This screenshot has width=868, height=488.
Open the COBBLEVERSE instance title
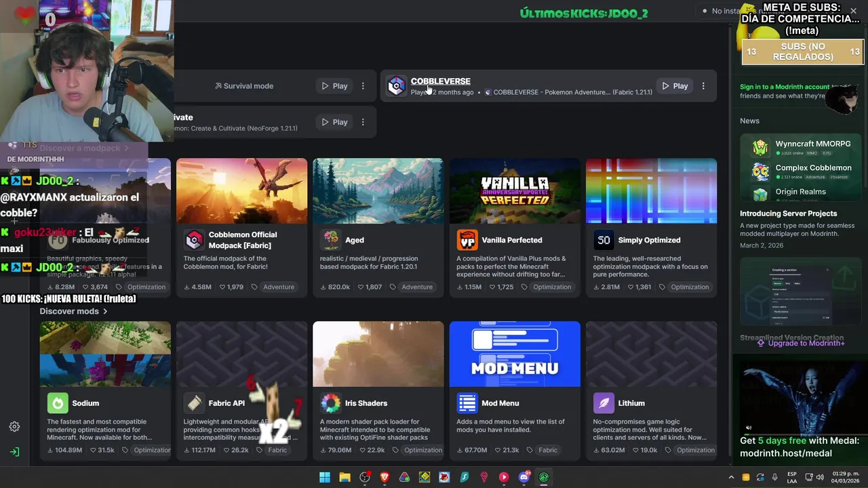441,81
